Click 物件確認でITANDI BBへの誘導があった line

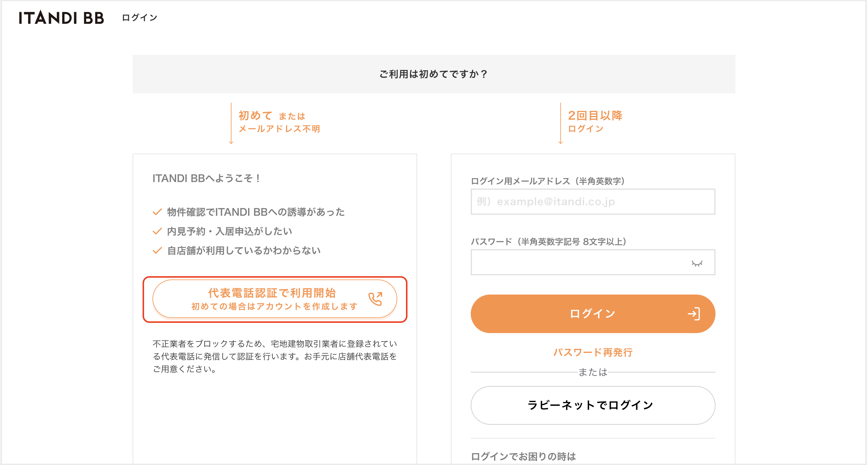click(x=256, y=212)
